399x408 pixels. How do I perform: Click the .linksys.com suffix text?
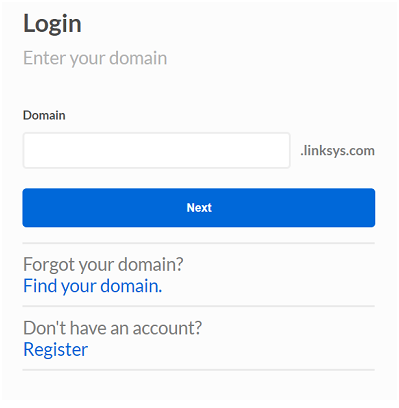coord(337,151)
